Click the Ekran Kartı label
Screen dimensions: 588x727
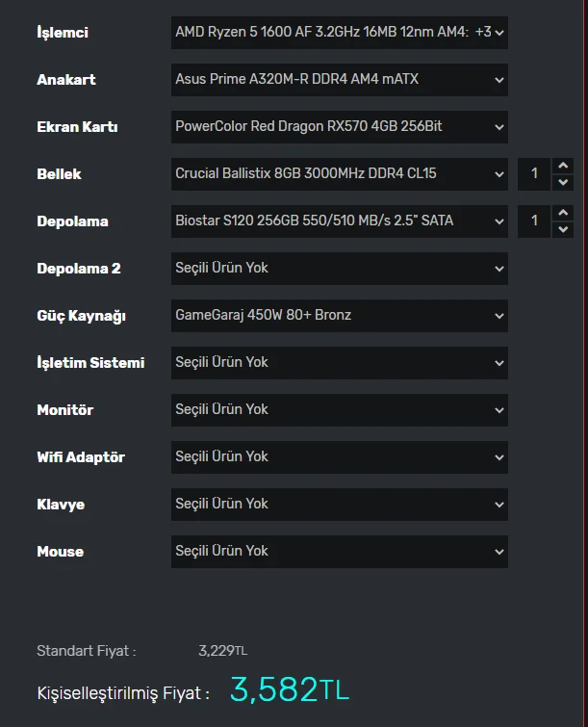pyautogui.click(x=77, y=127)
